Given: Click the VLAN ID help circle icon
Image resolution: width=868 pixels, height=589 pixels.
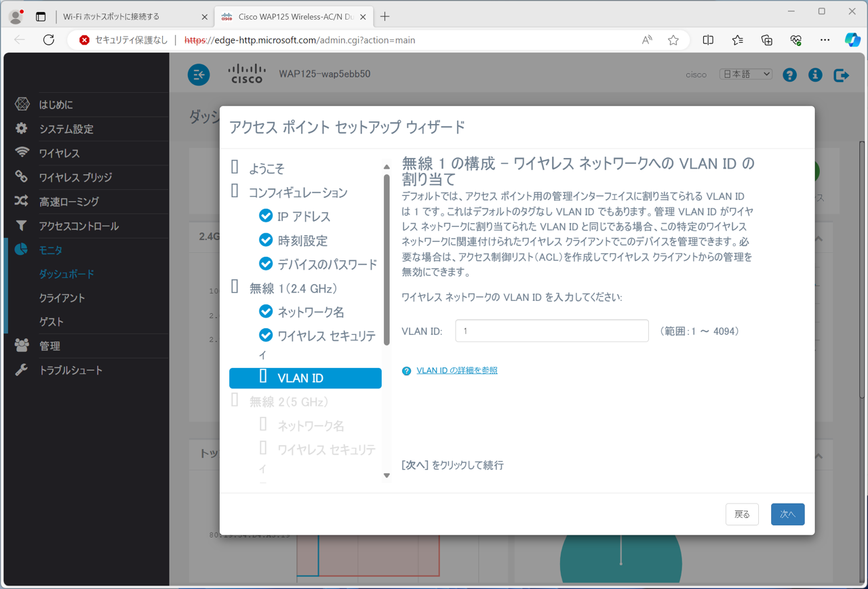Looking at the screenshot, I should [x=406, y=371].
